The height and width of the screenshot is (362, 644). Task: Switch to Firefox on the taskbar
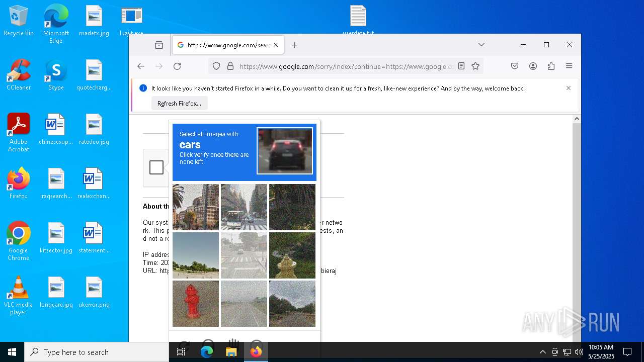coord(256,352)
